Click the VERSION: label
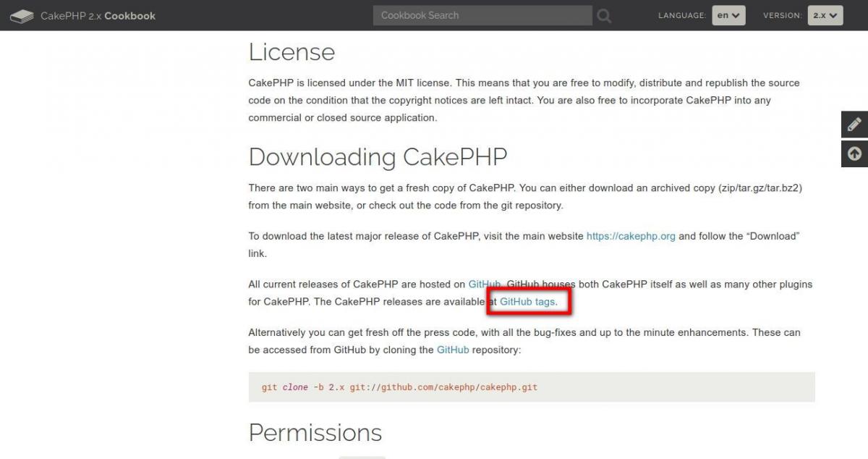 point(782,15)
